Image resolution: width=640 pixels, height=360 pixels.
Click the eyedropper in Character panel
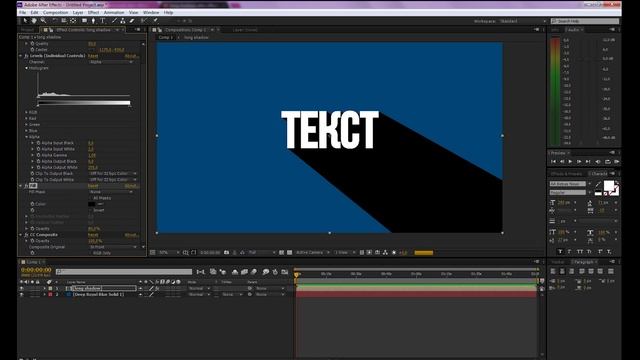click(598, 185)
